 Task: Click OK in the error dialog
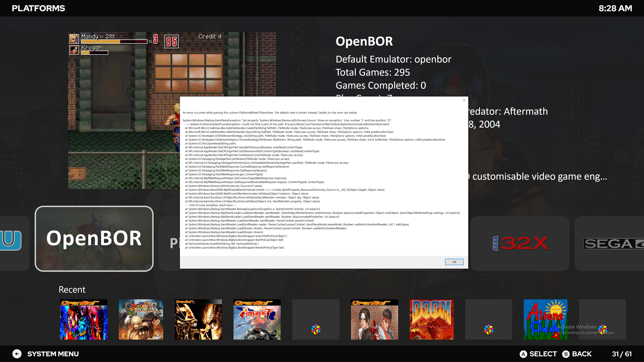tap(454, 262)
